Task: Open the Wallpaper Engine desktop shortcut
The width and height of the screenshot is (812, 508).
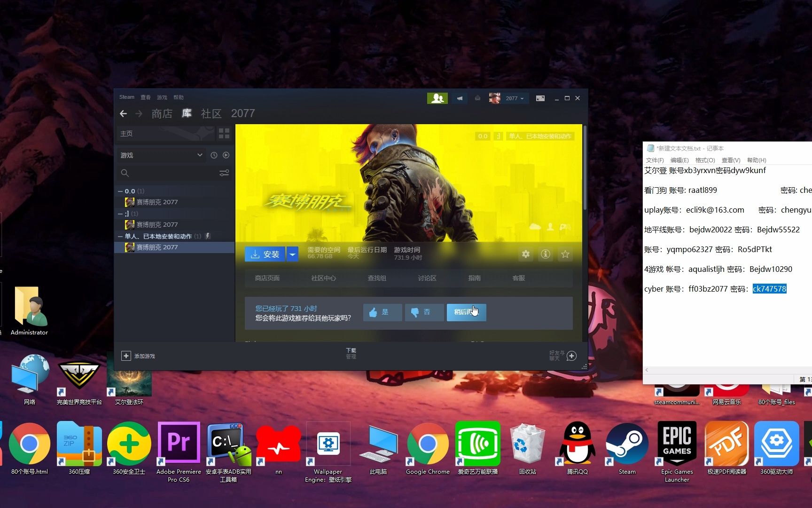Action: (328, 452)
